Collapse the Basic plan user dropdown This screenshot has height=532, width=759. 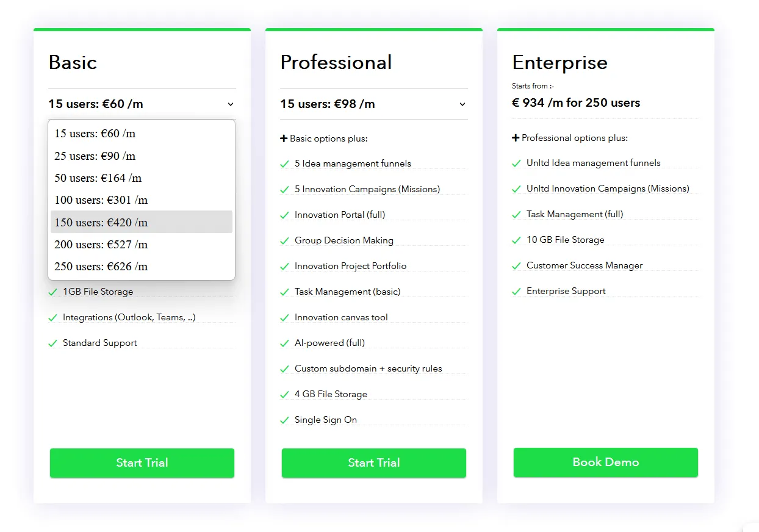142,104
